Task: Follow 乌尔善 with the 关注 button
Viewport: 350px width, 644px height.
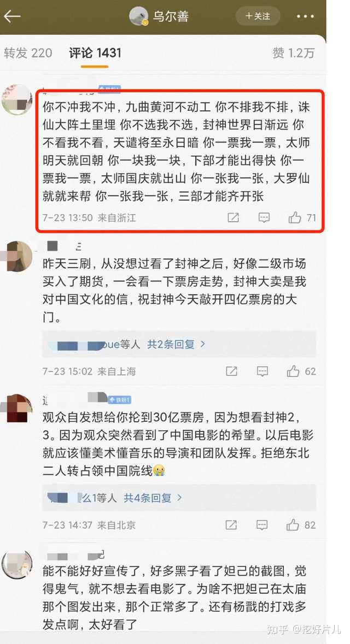Action: pyautogui.click(x=258, y=16)
